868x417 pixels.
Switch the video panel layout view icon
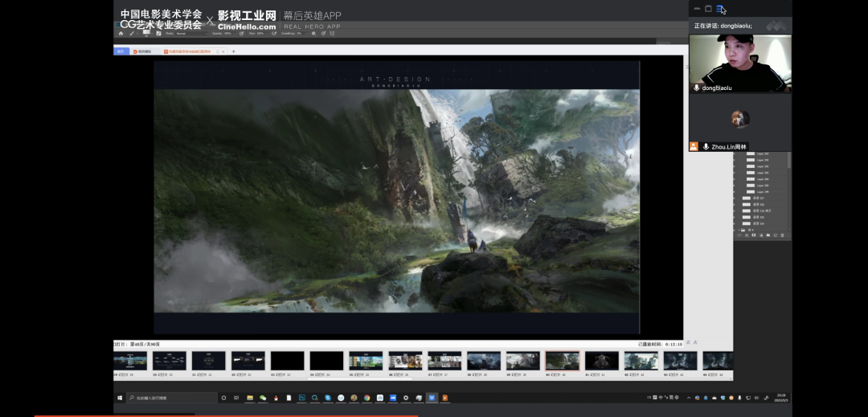[x=721, y=9]
